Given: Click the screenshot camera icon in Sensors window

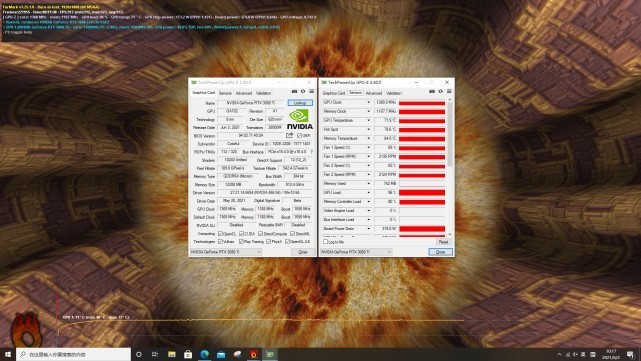Looking at the screenshot, I should coord(432,92).
